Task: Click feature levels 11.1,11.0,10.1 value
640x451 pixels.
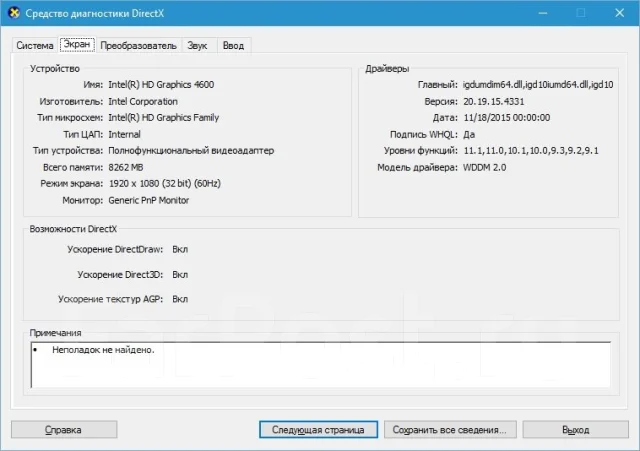Action: point(531,151)
